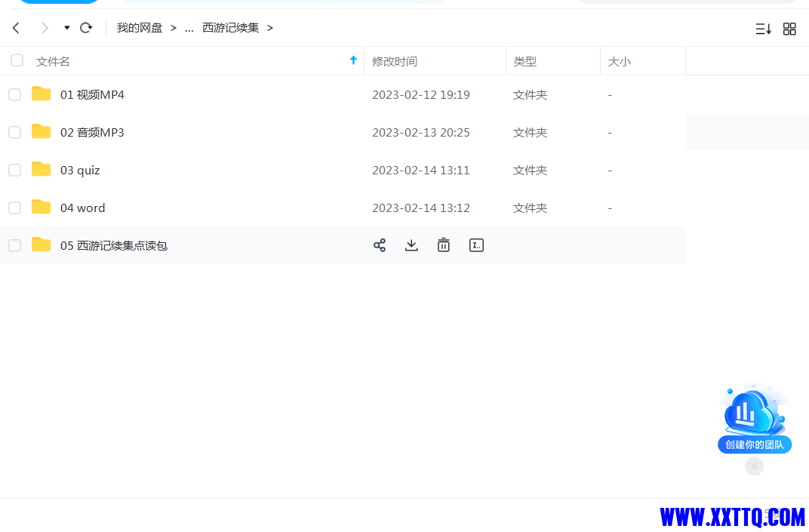Check the box for 04 word

tap(14, 208)
